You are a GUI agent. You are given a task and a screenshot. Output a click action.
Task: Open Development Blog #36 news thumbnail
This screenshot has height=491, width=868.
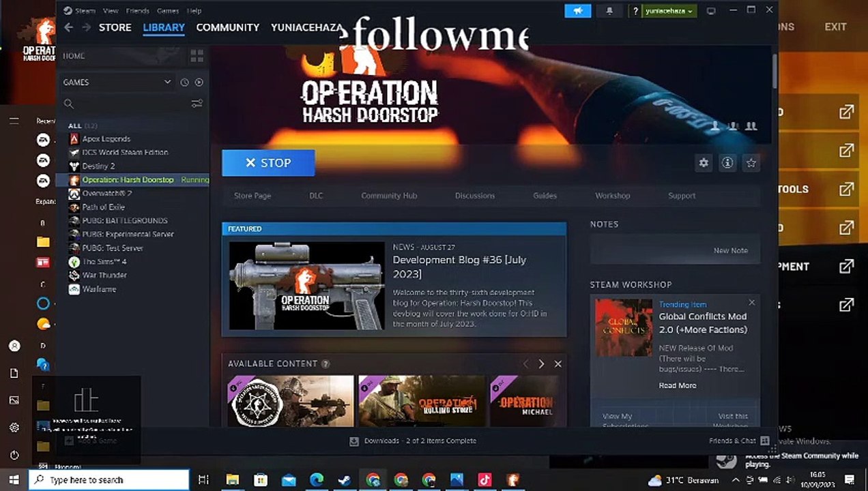307,286
